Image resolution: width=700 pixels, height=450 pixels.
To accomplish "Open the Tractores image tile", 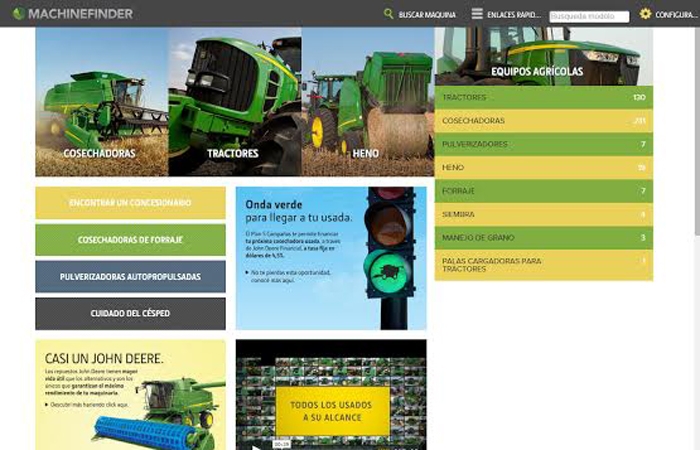I will point(235,102).
